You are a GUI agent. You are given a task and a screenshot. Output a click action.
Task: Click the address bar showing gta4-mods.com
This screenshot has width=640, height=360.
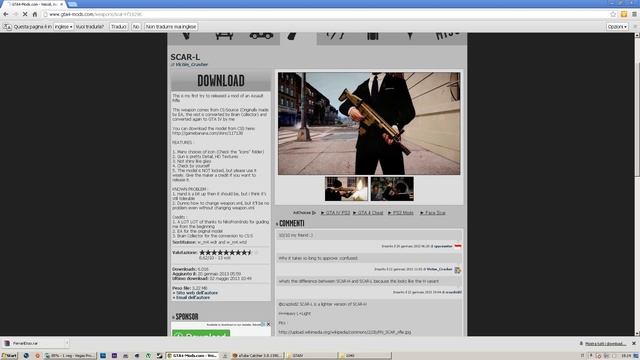327,14
